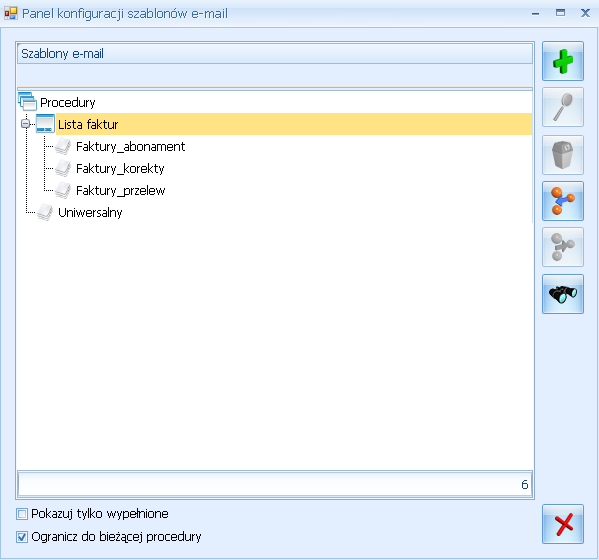Select the Faktury_korekty template
This screenshot has width=599, height=560.
click(120, 168)
